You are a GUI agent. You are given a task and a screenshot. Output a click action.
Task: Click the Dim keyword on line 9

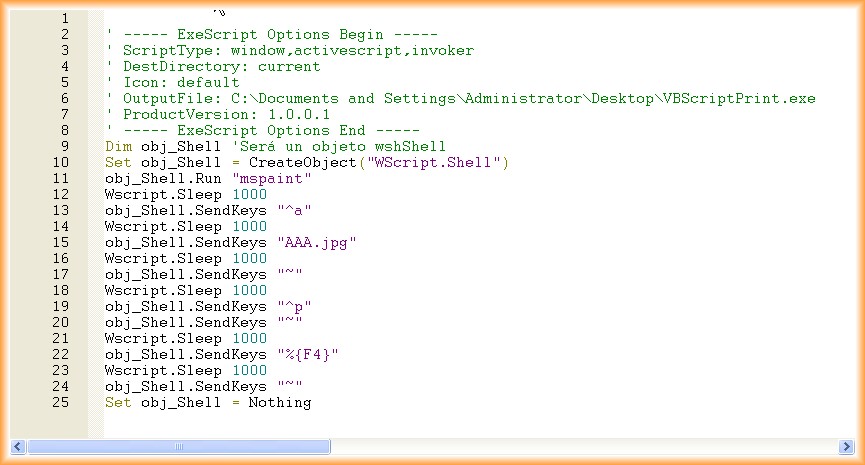[x=118, y=147]
